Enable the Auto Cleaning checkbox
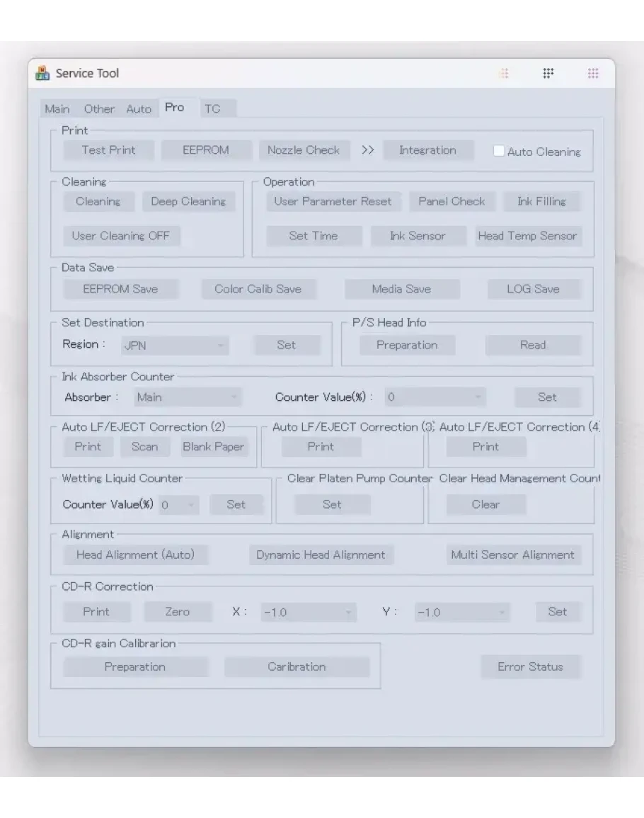The width and height of the screenshot is (644, 818). coord(499,151)
